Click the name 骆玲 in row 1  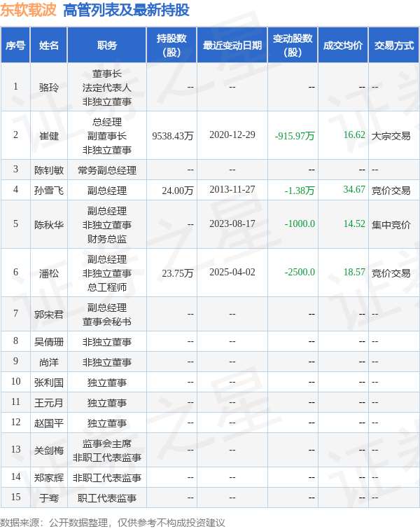(49, 88)
